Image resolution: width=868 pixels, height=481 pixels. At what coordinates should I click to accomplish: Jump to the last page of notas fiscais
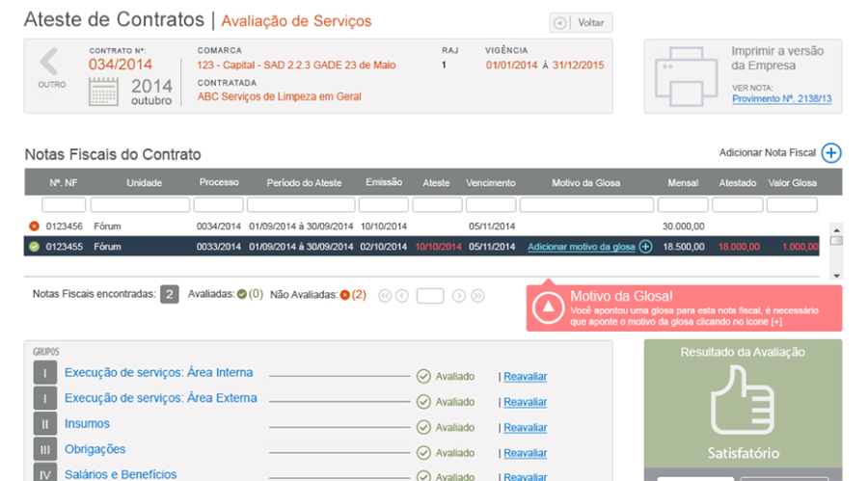[476, 296]
